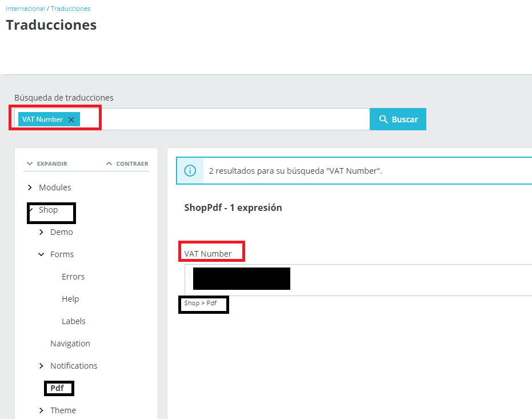532x419 pixels.
Task: Select the Shop tree item
Action: click(x=48, y=210)
